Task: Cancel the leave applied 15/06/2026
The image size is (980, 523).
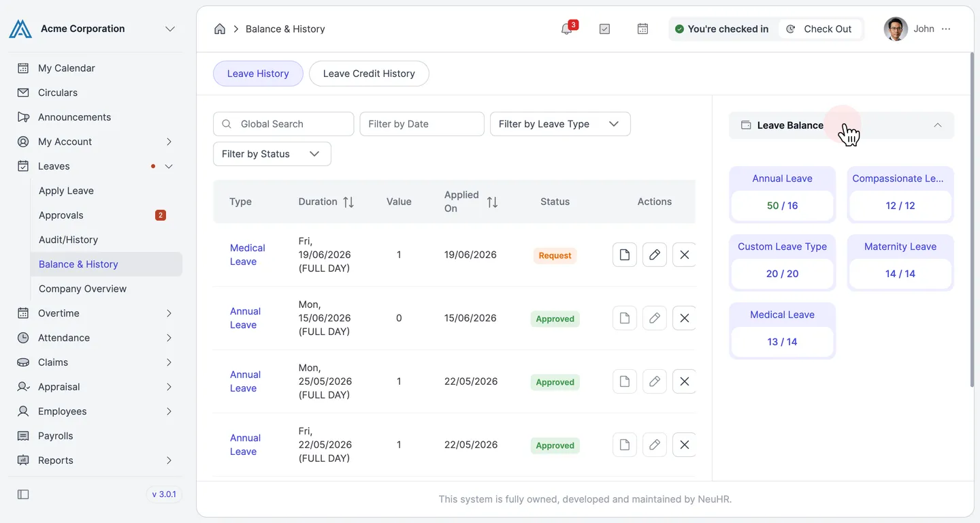Action: pyautogui.click(x=685, y=318)
